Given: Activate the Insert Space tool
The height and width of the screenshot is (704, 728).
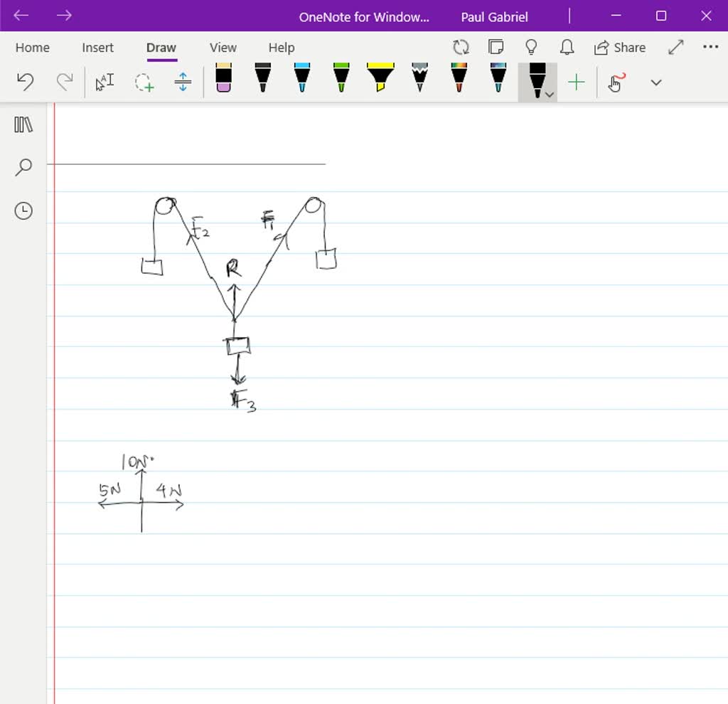Looking at the screenshot, I should [x=182, y=82].
